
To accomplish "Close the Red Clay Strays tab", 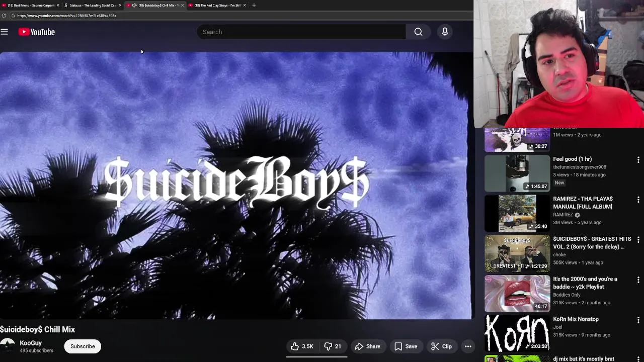I will [245, 5].
